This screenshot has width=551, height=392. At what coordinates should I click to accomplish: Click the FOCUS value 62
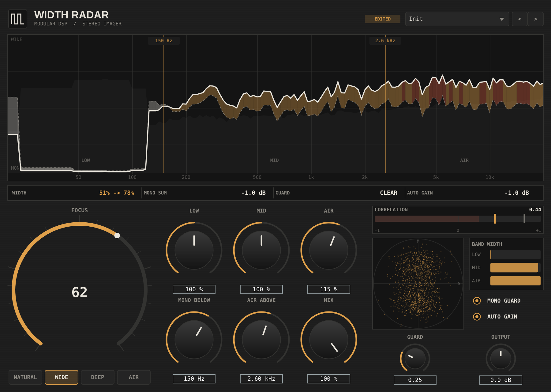[x=80, y=292]
